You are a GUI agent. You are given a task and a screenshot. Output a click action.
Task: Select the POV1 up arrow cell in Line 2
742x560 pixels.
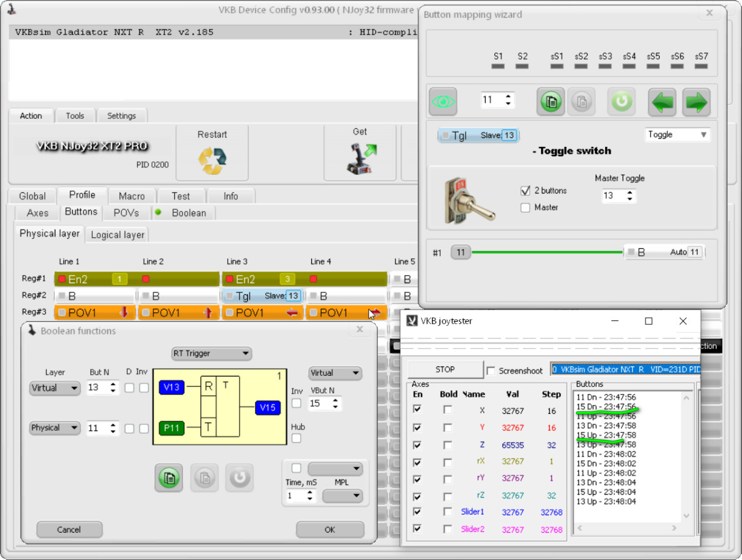tap(179, 312)
